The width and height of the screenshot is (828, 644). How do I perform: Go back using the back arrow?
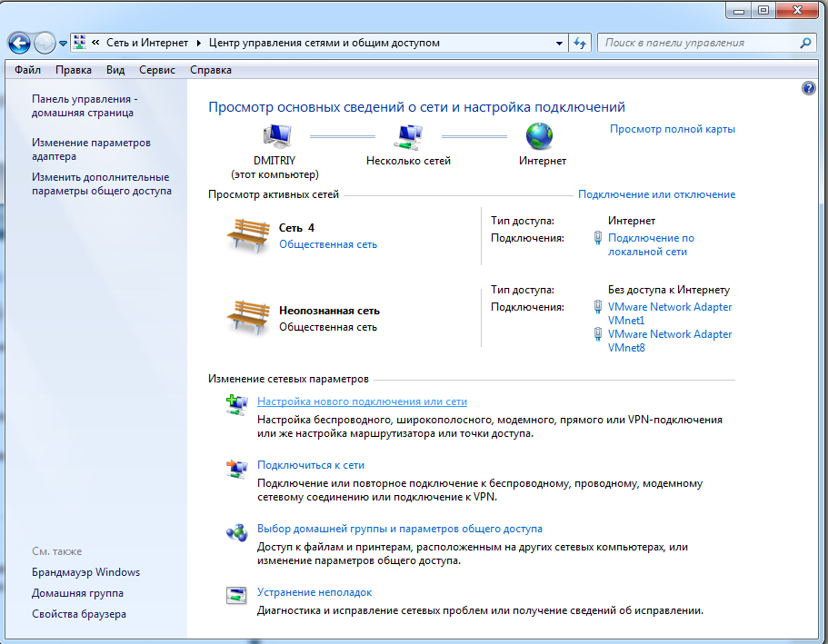(x=19, y=43)
